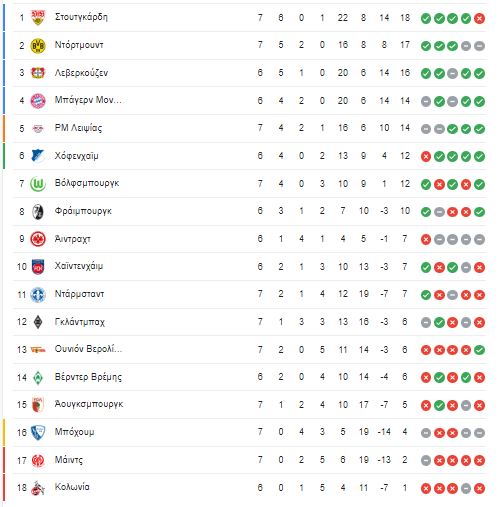
Task: Open the Wolfsburg green W logo
Action: pyautogui.click(x=38, y=184)
